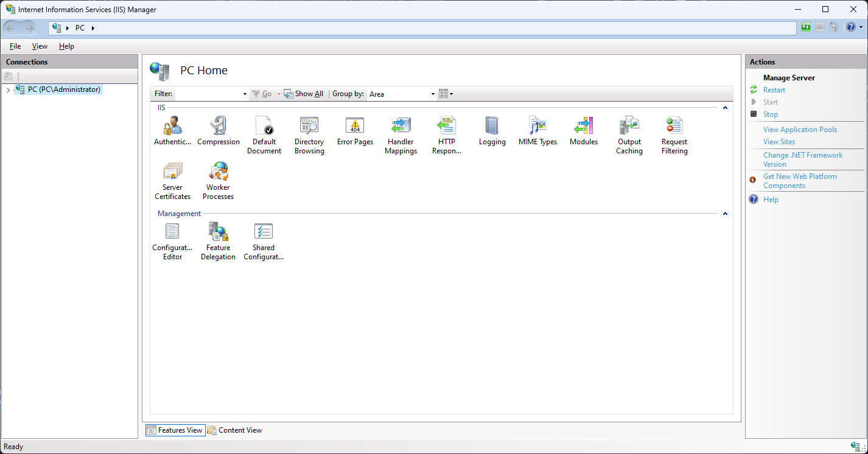Click the PC segment in address bar
The height and width of the screenshot is (454, 868).
[80, 28]
